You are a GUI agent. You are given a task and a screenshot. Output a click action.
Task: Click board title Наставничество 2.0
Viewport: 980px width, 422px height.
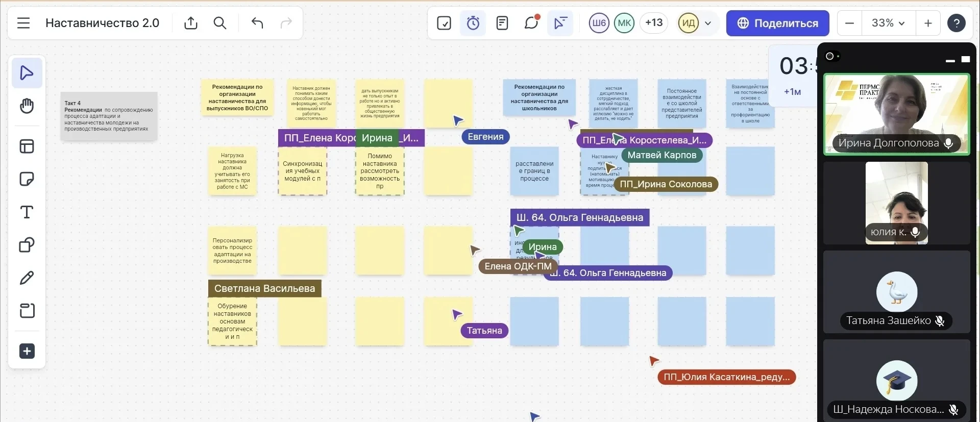tap(102, 23)
